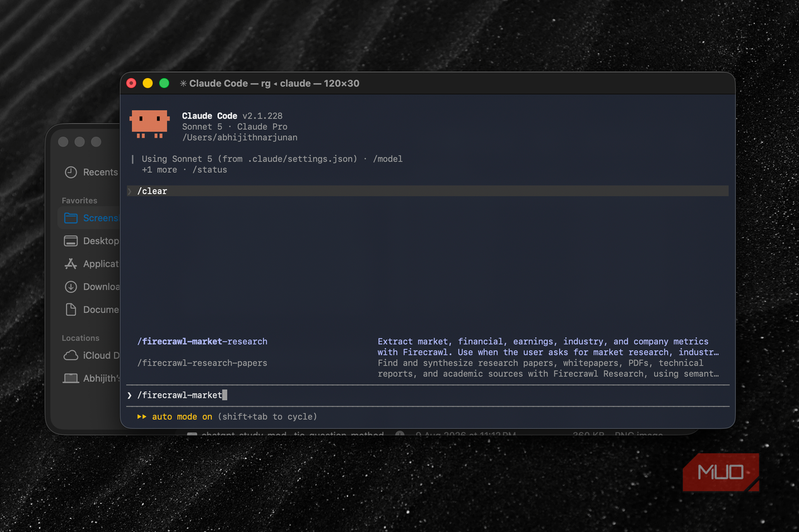Click the blue Screenshots folder icon
The width and height of the screenshot is (799, 532).
tap(71, 218)
